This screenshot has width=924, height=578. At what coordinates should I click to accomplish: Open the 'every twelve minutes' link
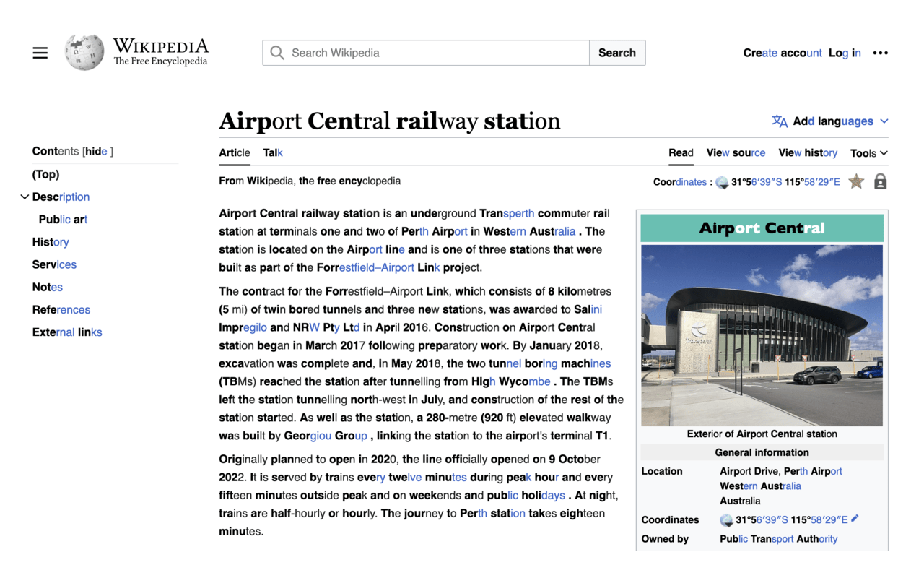click(411, 477)
